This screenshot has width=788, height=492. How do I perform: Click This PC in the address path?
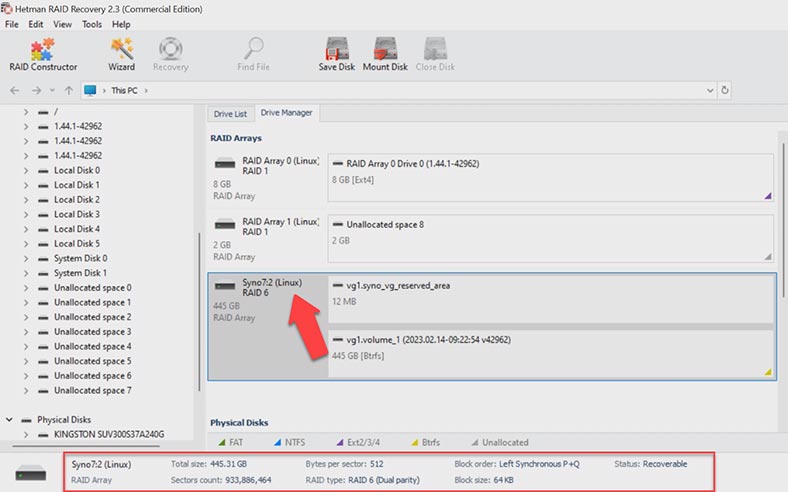click(x=124, y=90)
